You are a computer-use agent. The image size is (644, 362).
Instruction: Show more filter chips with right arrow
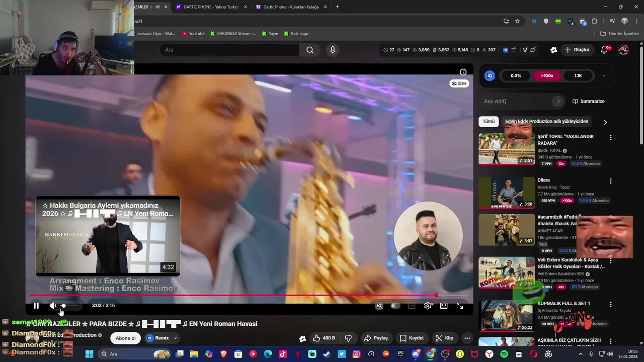pos(605,122)
